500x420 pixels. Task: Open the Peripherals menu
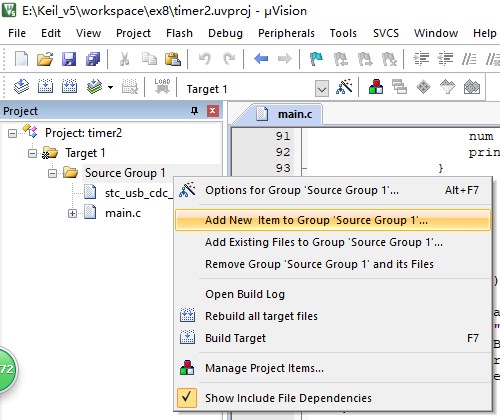pos(286,33)
